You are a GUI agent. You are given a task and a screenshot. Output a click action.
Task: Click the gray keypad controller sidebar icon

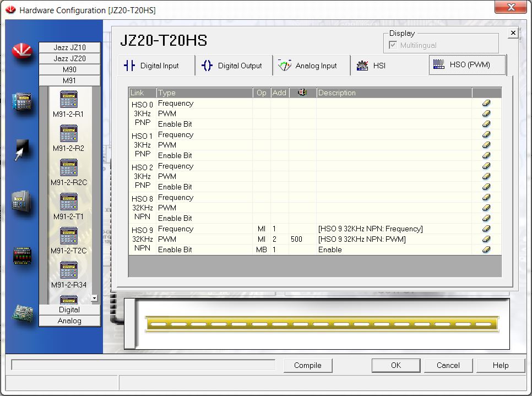click(x=21, y=202)
